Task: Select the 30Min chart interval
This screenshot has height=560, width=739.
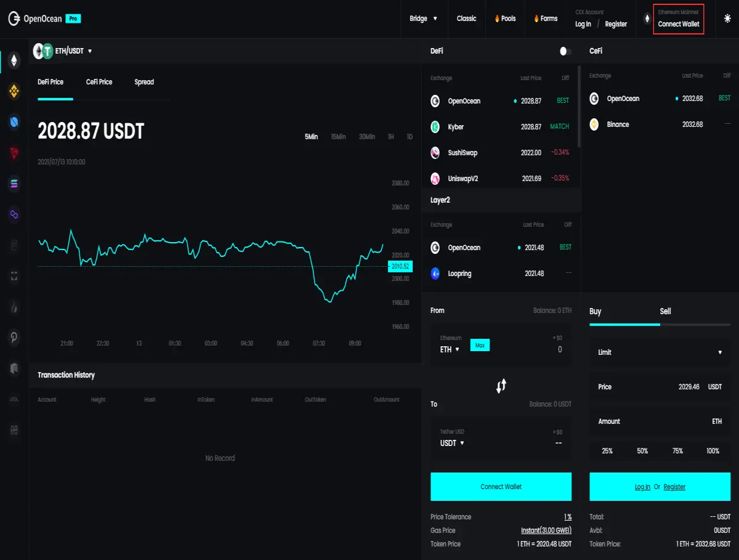Action: (367, 137)
